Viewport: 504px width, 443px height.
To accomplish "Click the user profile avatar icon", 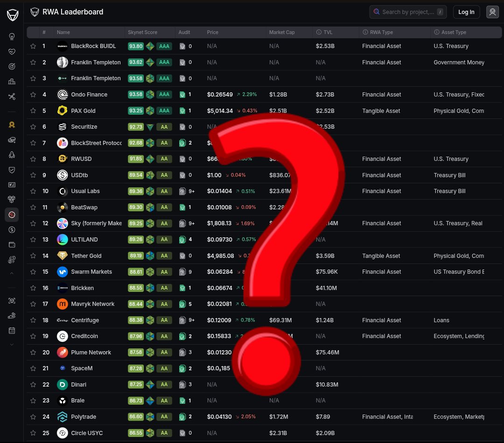I will click(x=492, y=12).
